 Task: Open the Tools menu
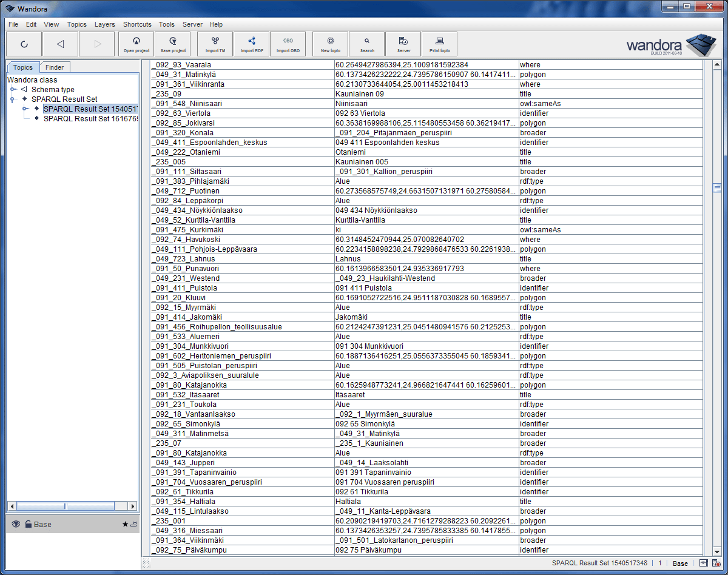point(166,24)
